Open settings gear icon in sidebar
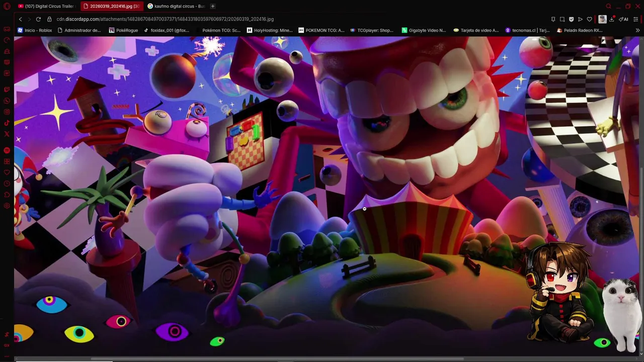The height and width of the screenshot is (362, 644). click(x=7, y=206)
